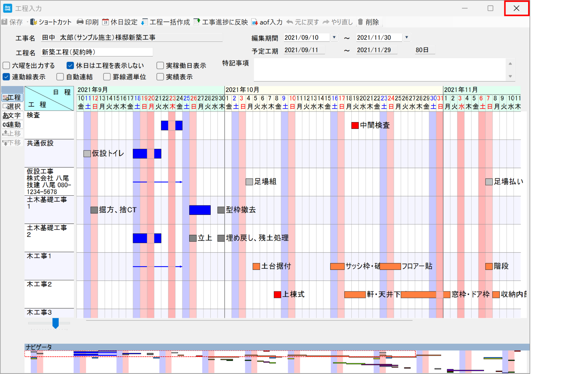Switch to 文字 text mode

click(x=12, y=115)
